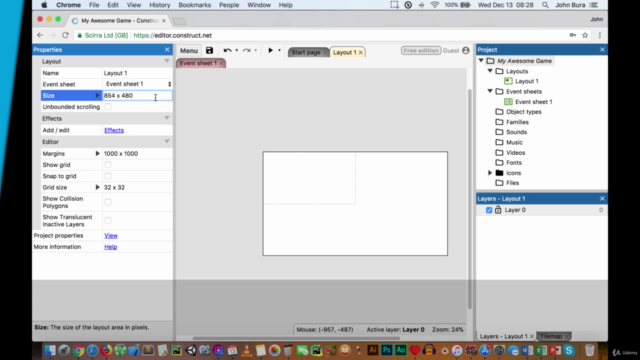
Task: Click the save floppy disk icon
Action: click(x=209, y=51)
